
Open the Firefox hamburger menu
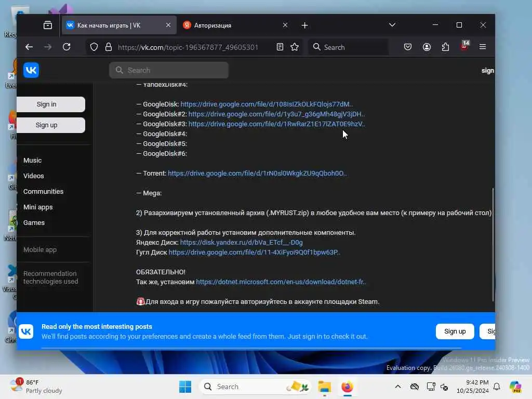tap(483, 47)
